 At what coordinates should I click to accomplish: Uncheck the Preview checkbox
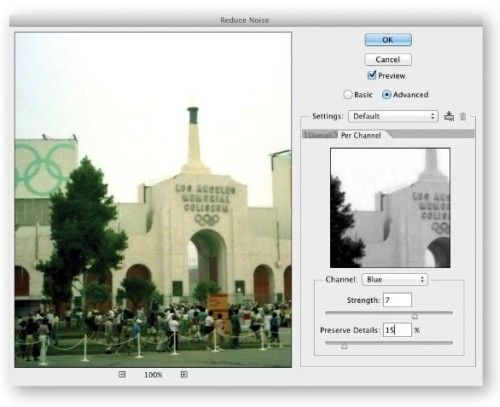(x=372, y=75)
